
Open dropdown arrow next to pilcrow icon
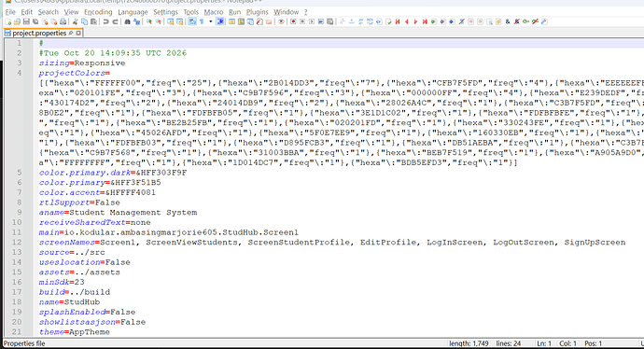210,21
